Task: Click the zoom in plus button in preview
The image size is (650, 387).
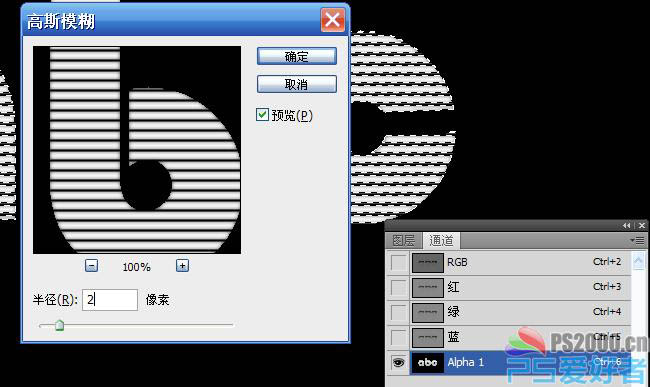Action: (x=182, y=266)
